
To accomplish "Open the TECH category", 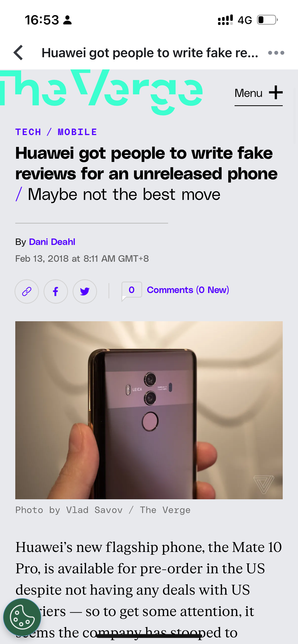I will [28, 132].
